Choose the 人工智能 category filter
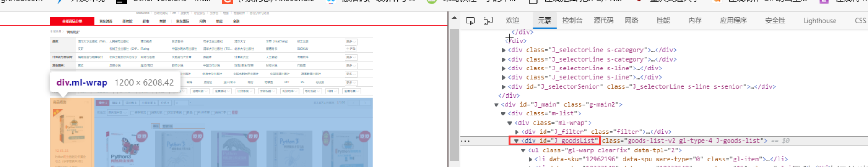Viewport: 868px width, 167px height. coord(271,57)
